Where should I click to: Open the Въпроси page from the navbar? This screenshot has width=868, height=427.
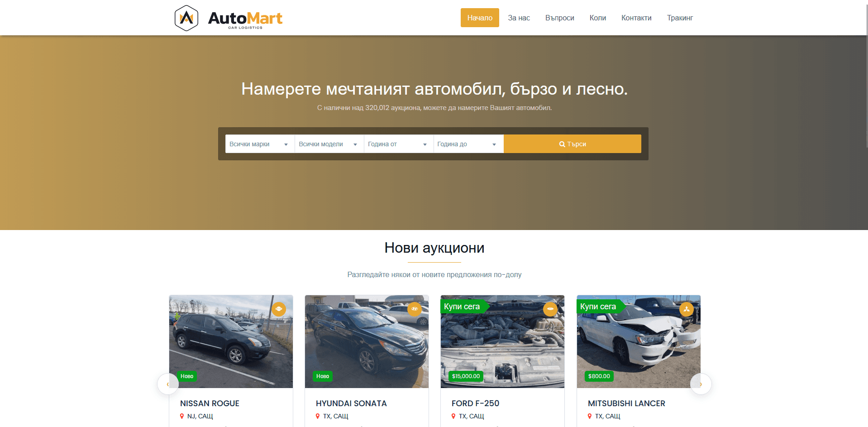tap(559, 18)
